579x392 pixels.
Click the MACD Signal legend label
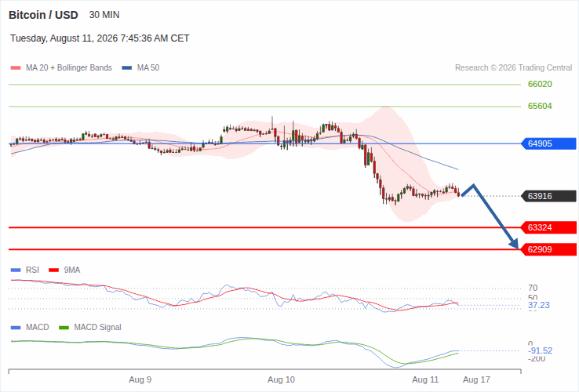[97, 328]
